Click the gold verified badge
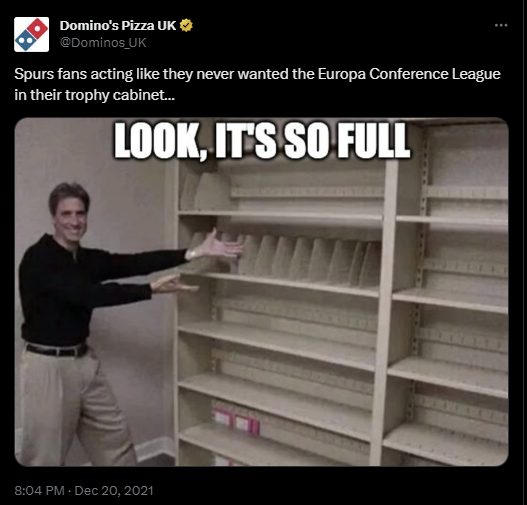 186,26
